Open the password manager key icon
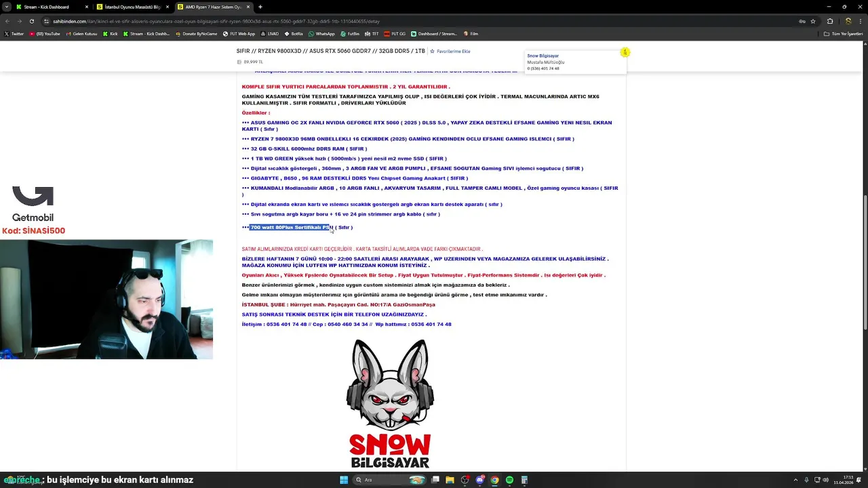Viewport: 868px width, 488px height. [x=802, y=21]
